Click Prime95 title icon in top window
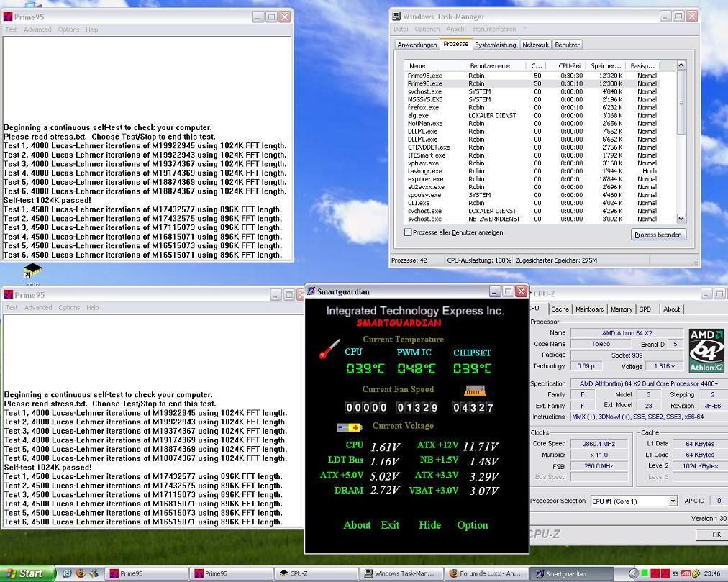The height and width of the screenshot is (582, 728). tap(8, 17)
